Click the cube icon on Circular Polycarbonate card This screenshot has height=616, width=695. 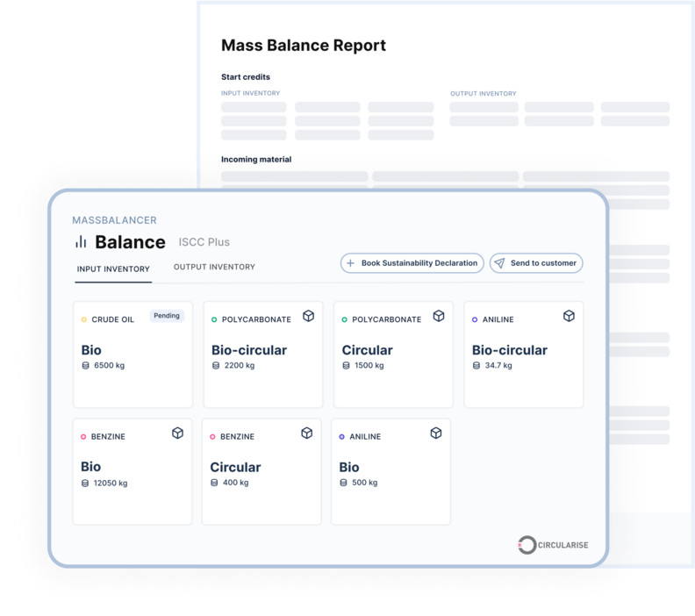438,316
